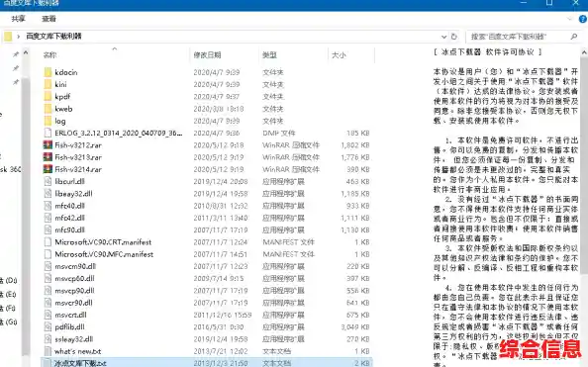
Task: Click the what's new.txt file icon
Action: 48,351
